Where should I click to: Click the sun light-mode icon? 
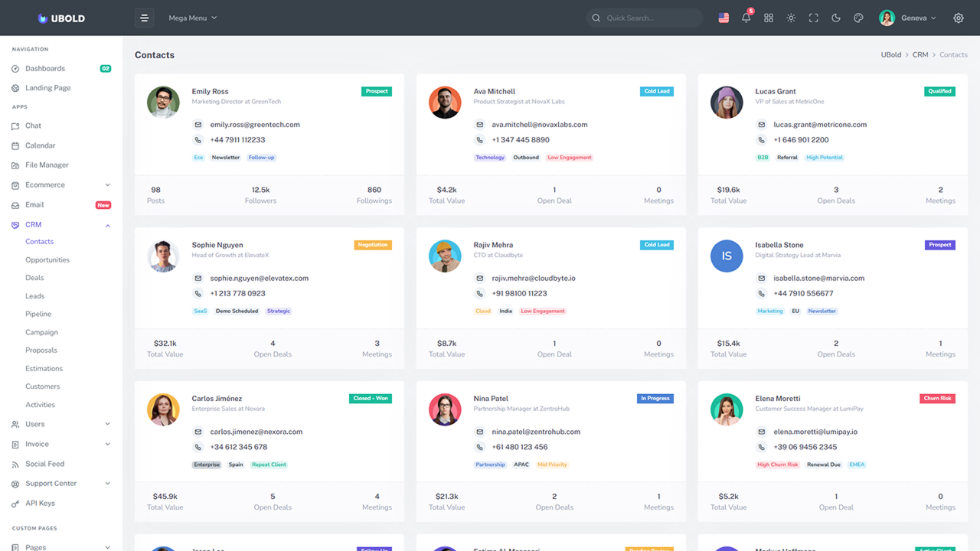(x=791, y=18)
